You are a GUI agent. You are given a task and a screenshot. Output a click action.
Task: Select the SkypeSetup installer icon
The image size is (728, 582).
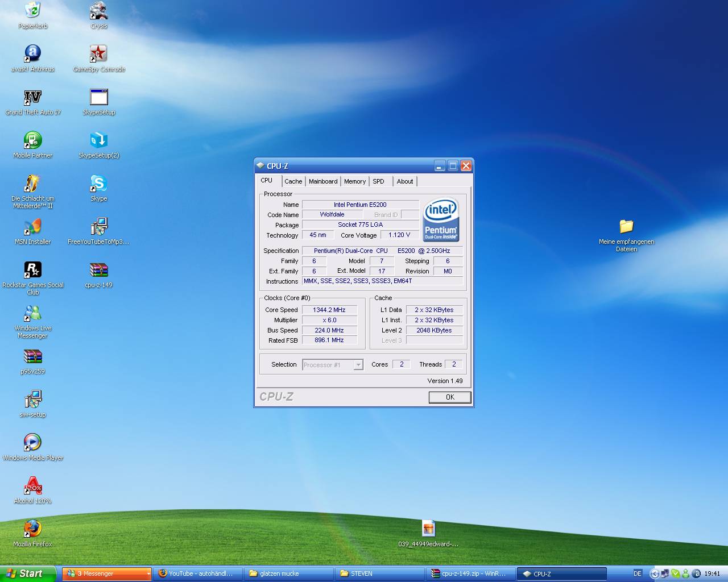[99, 97]
